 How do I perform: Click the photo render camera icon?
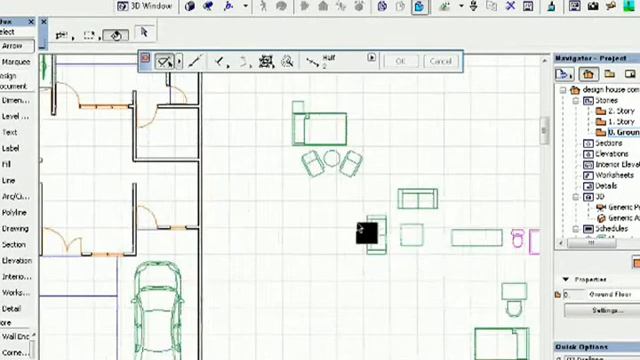click(x=593, y=6)
